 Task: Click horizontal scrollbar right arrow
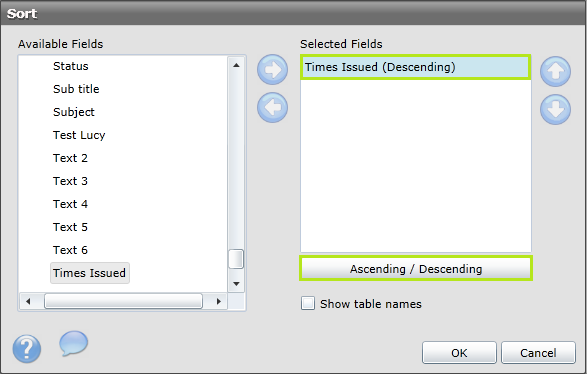click(219, 301)
